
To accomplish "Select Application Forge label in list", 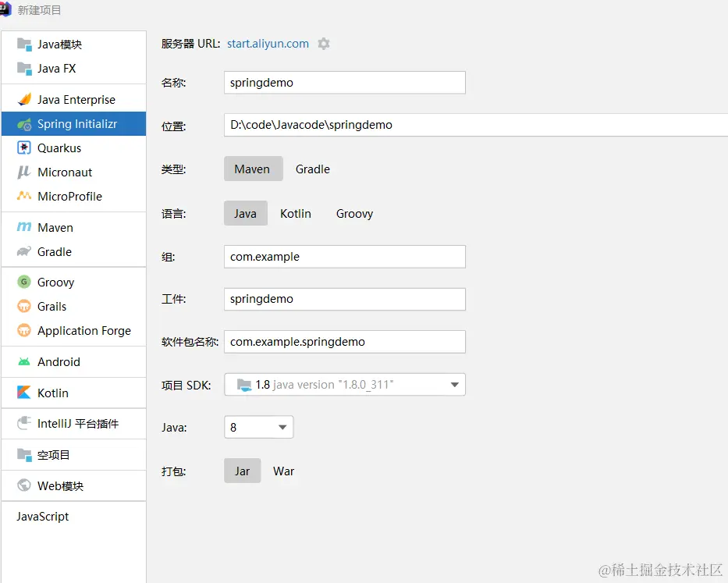I will [84, 331].
